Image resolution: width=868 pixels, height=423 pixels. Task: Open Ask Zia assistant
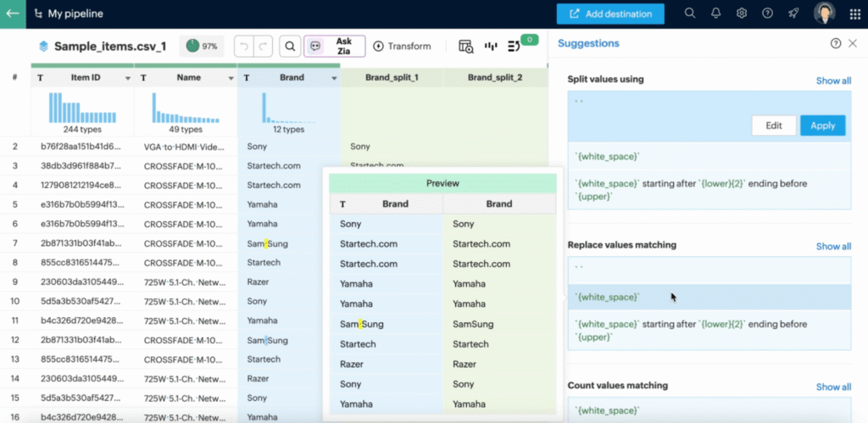click(x=334, y=47)
